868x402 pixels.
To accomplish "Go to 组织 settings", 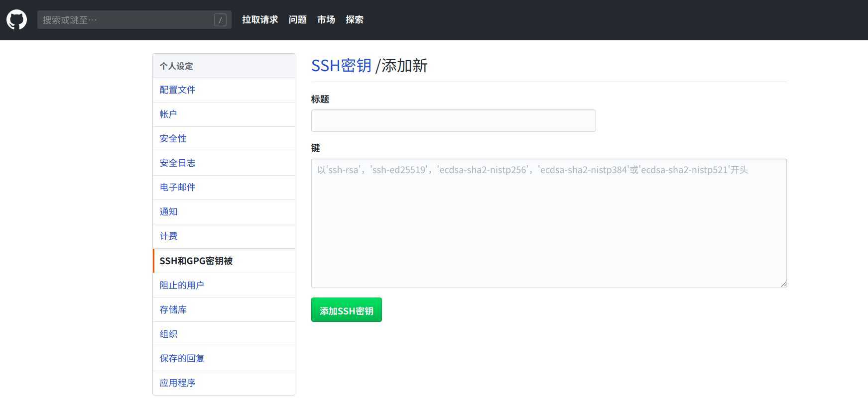I will point(224,334).
